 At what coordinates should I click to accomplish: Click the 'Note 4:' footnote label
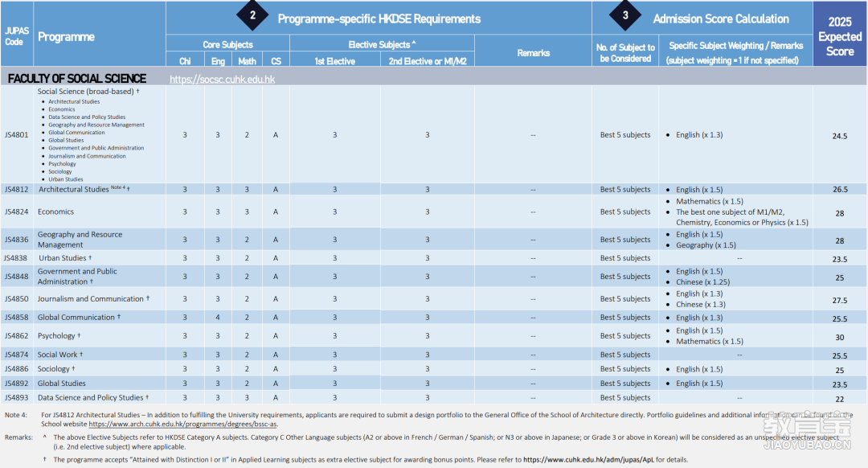(x=16, y=415)
